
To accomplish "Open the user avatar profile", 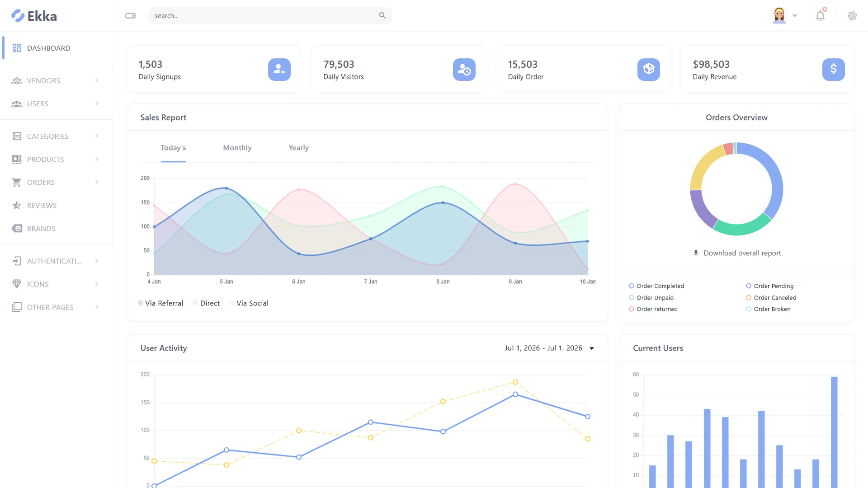I will (x=779, y=16).
